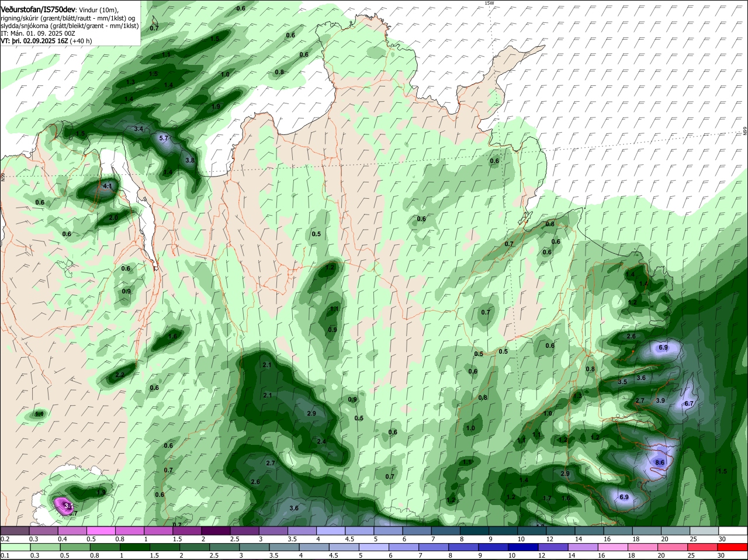748x560 pixels.
Task: Click the 6.7 precipitation value
Action: point(688,403)
